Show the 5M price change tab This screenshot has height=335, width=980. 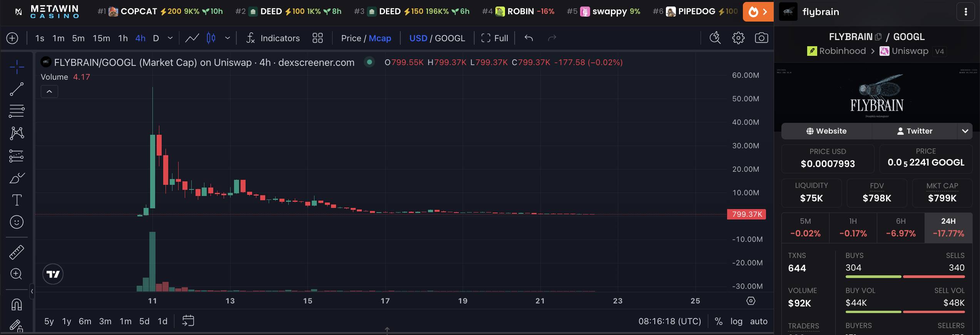tap(805, 228)
